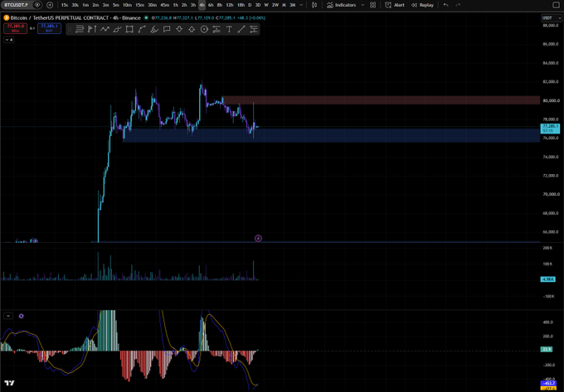Select the curve path drawing tool
The height and width of the screenshot is (392, 564).
point(142,30)
